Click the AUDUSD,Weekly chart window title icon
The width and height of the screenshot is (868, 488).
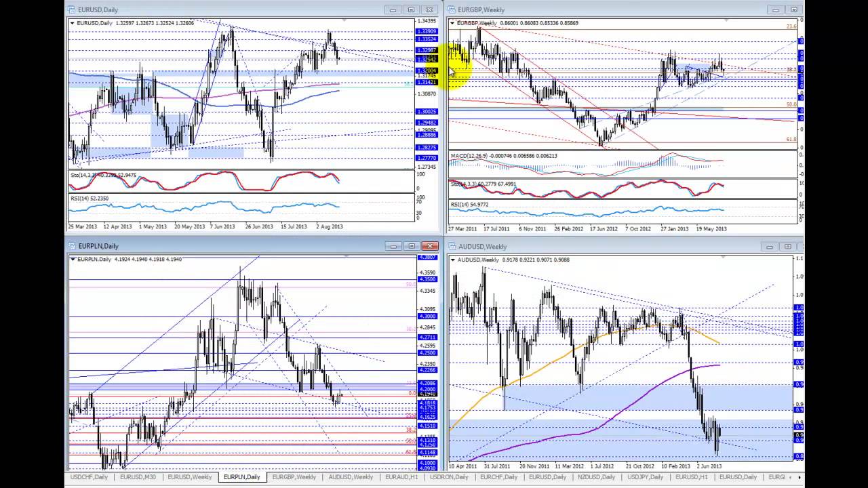point(452,247)
